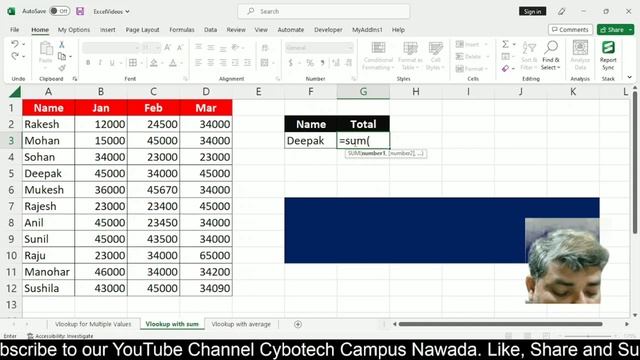Screen dimensions: 640x360
Task: Click the Add new sheet plus icon
Action: [x=298, y=324]
